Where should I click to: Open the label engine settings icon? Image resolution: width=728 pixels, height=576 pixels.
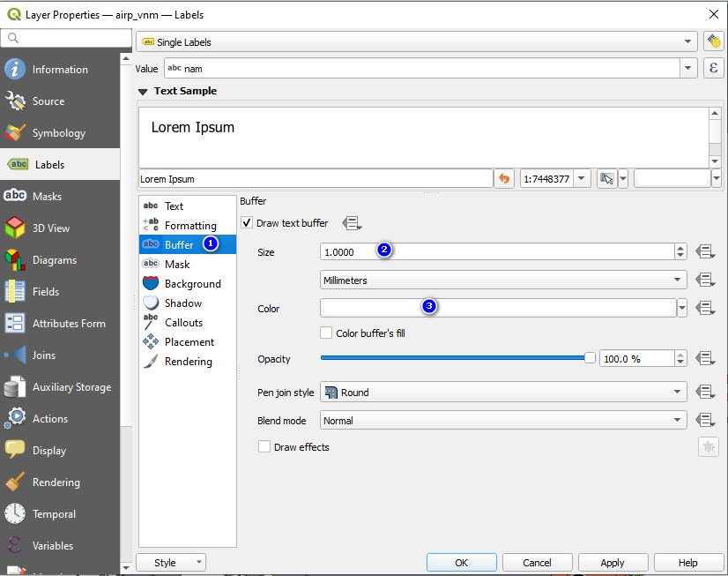point(714,41)
